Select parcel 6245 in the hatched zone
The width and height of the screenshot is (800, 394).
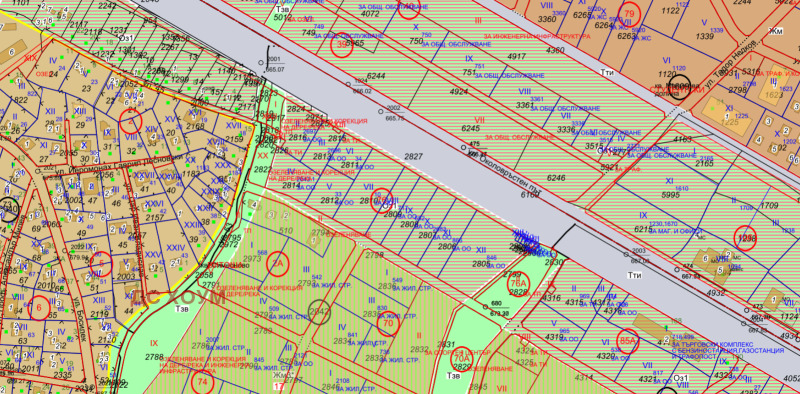click(x=470, y=128)
